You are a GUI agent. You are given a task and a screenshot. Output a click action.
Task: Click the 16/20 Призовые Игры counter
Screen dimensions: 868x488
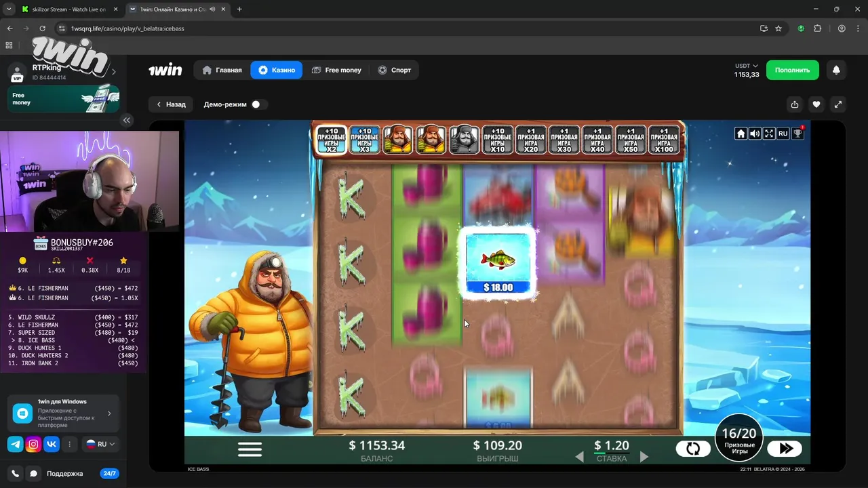click(x=738, y=439)
